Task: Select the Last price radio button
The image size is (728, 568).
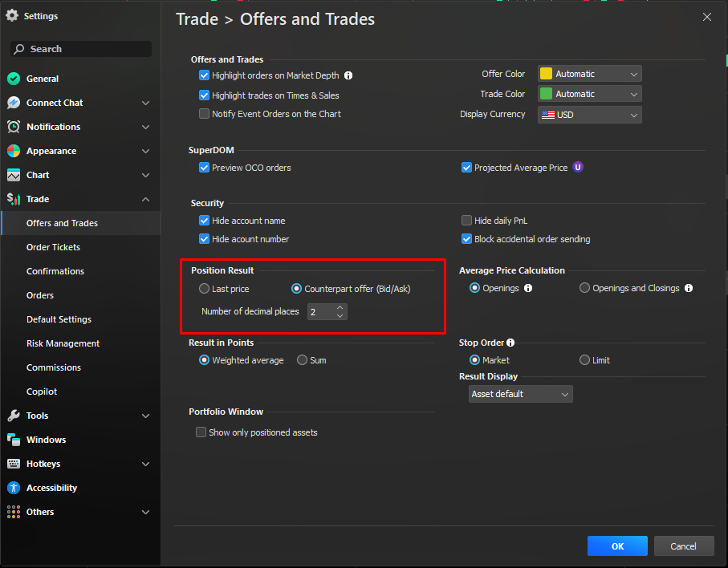Action: [204, 289]
